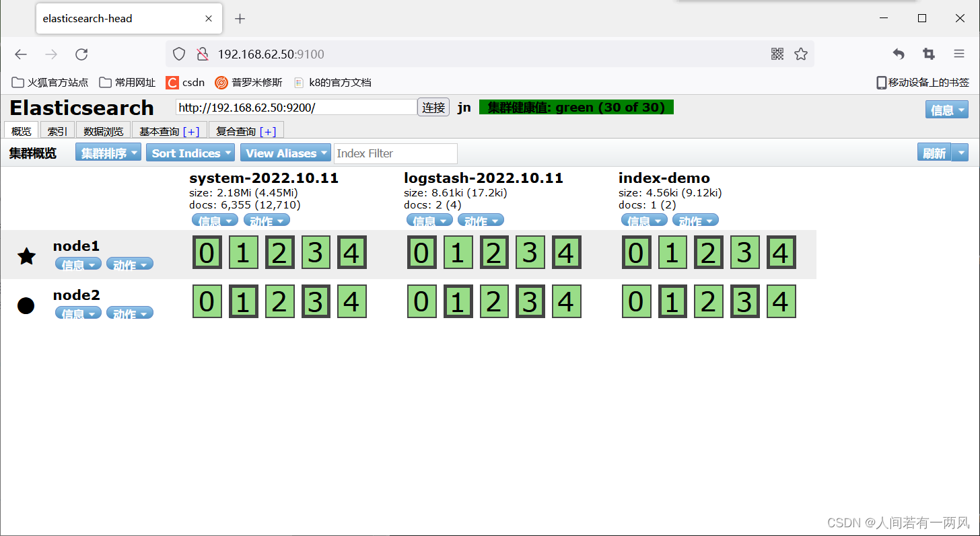Switch to the 复合查询 tab

click(x=236, y=131)
